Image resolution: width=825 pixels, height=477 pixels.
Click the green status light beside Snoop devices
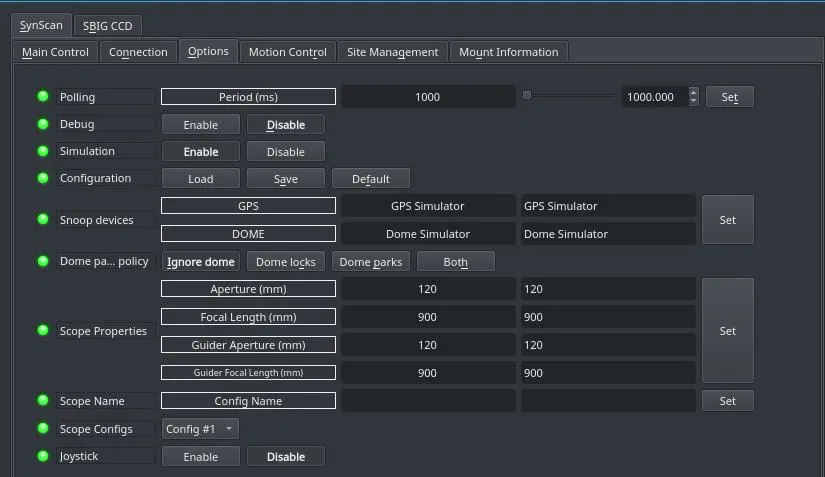(43, 219)
